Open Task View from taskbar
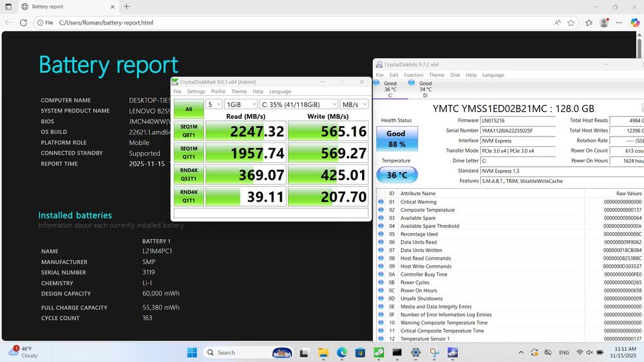The height and width of the screenshot is (362, 644). [304, 352]
